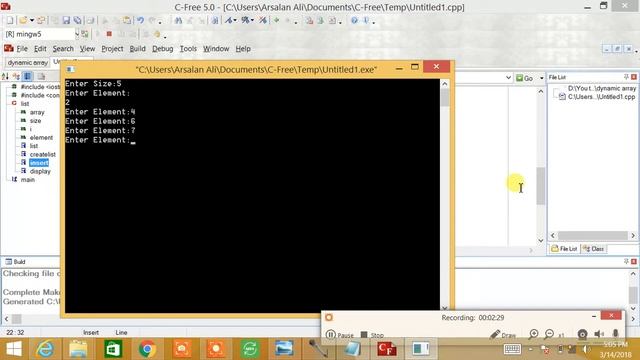Screen dimensions: 640x360
Task: Open the Search menu
Action: coord(63,49)
